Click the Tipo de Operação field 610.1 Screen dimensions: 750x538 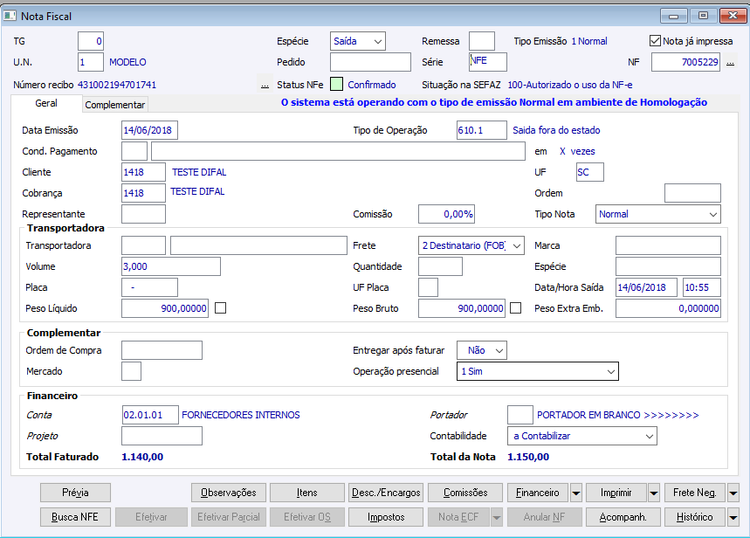(482, 130)
